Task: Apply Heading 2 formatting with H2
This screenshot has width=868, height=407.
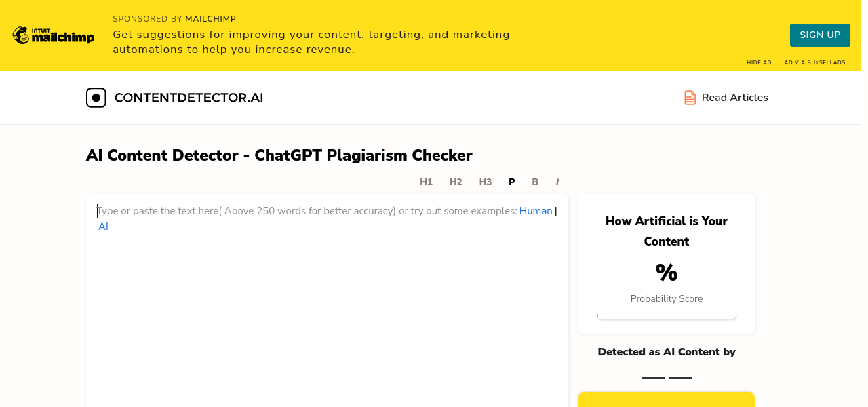Action: pos(456,182)
